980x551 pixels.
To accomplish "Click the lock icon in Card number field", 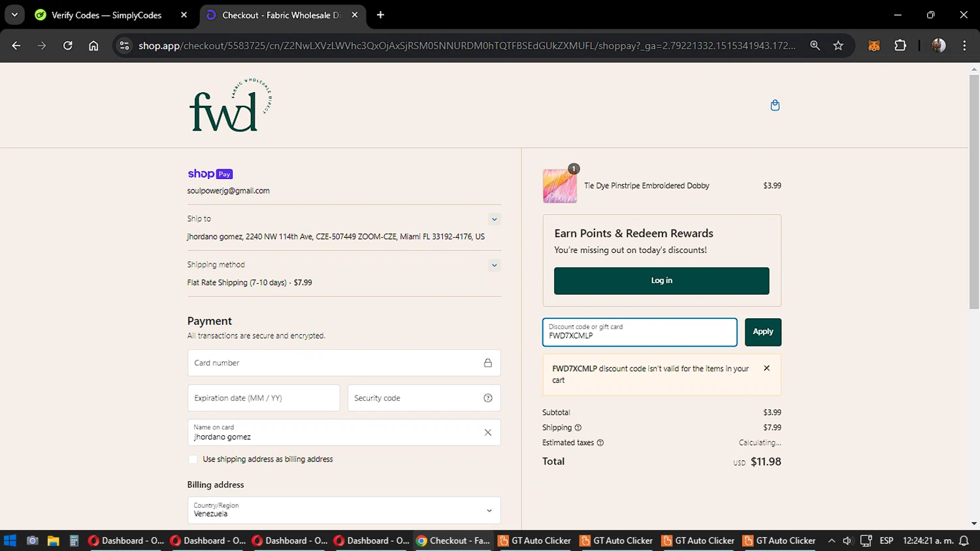I will tap(487, 363).
